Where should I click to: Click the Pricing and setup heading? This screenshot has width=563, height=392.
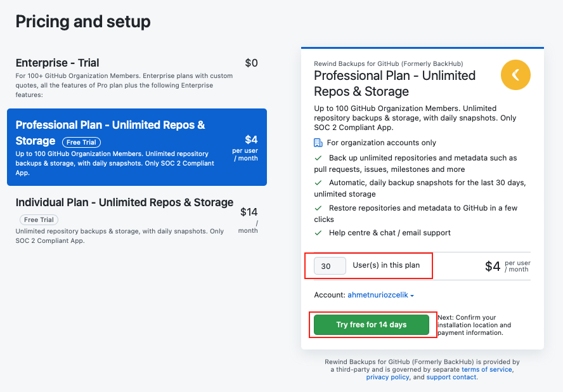pos(83,21)
